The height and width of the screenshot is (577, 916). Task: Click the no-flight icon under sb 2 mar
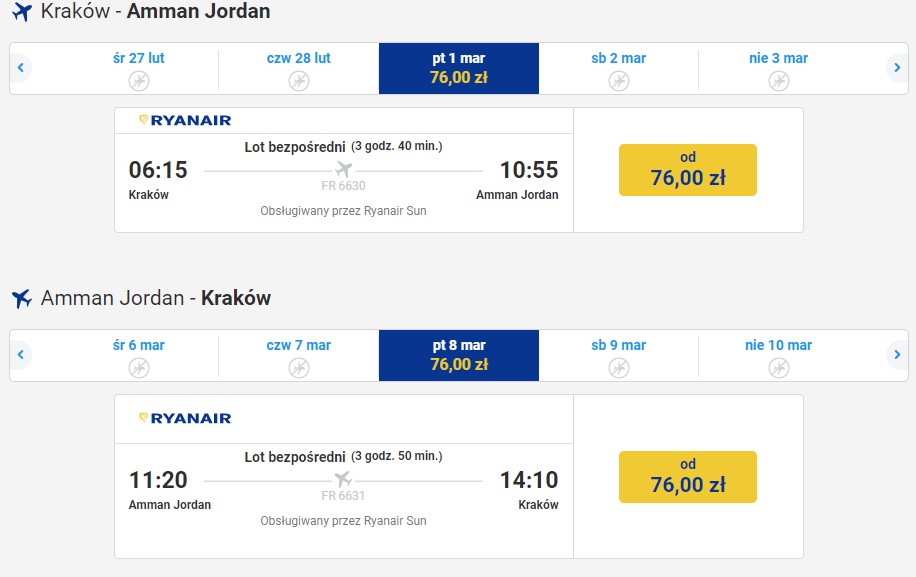[x=619, y=81]
